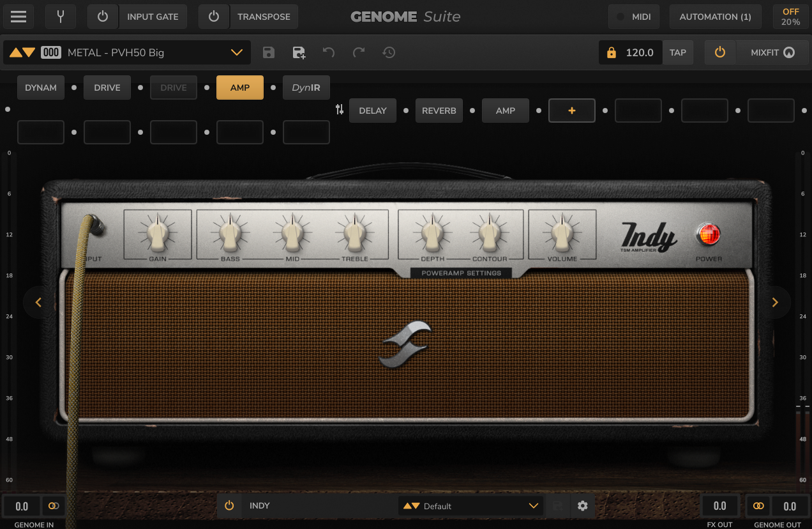Click the routing mixer icon before DELAY

[x=340, y=110]
